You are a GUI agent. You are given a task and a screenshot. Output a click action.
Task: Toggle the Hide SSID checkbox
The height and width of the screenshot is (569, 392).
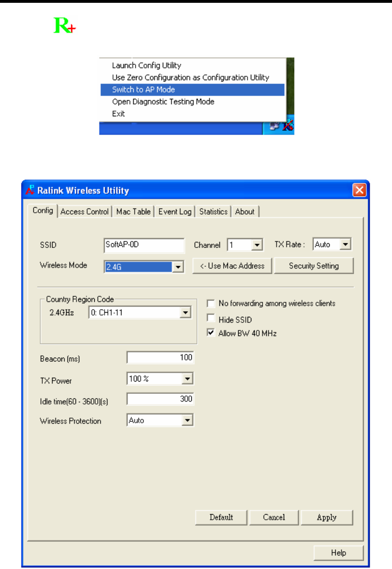(x=211, y=319)
